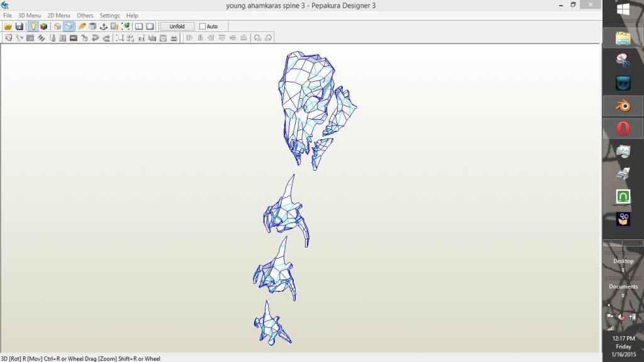Select the red-cursor select and move tool
644x362 pixels.
pyautogui.click(x=9, y=38)
